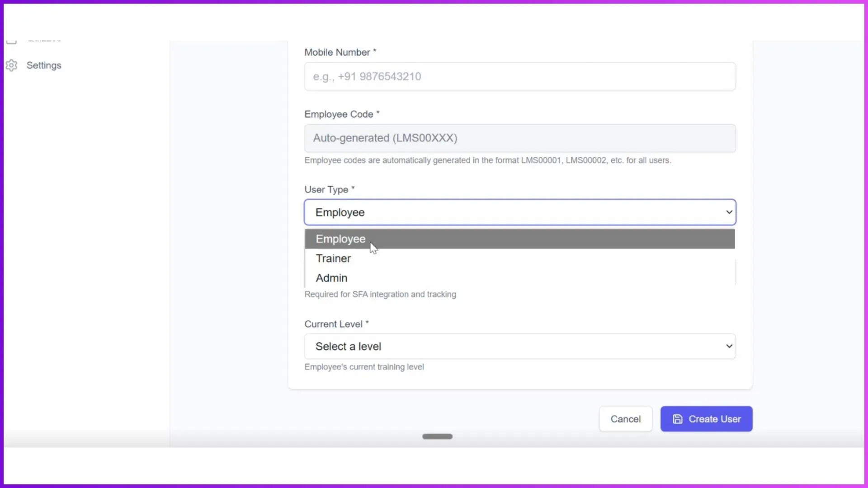
Task: Click the auto-generated Employee Code field
Action: click(x=519, y=138)
